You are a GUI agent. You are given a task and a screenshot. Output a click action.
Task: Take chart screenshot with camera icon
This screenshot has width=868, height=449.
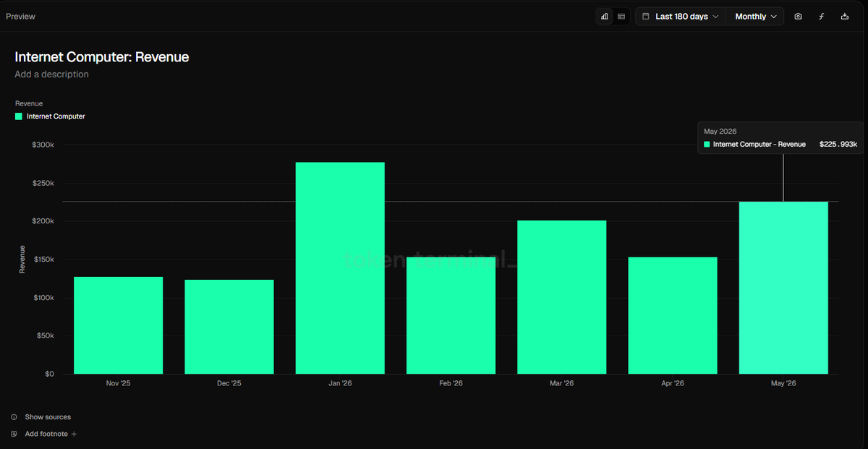point(798,16)
